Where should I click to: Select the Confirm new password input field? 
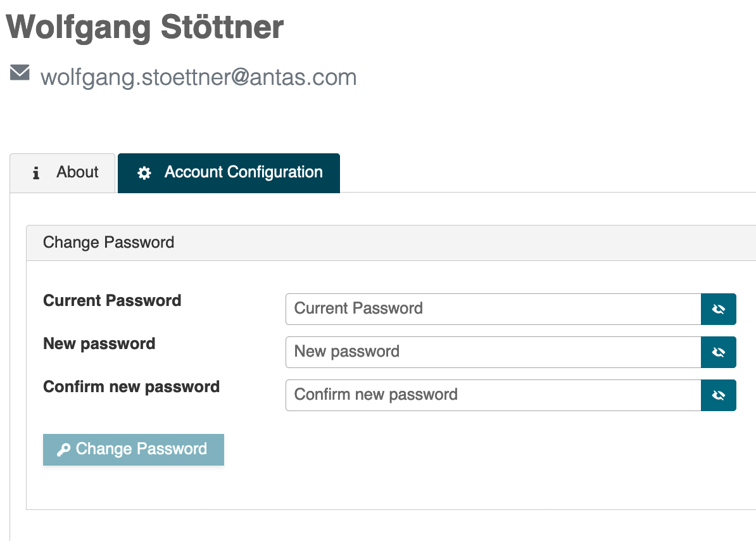click(493, 395)
